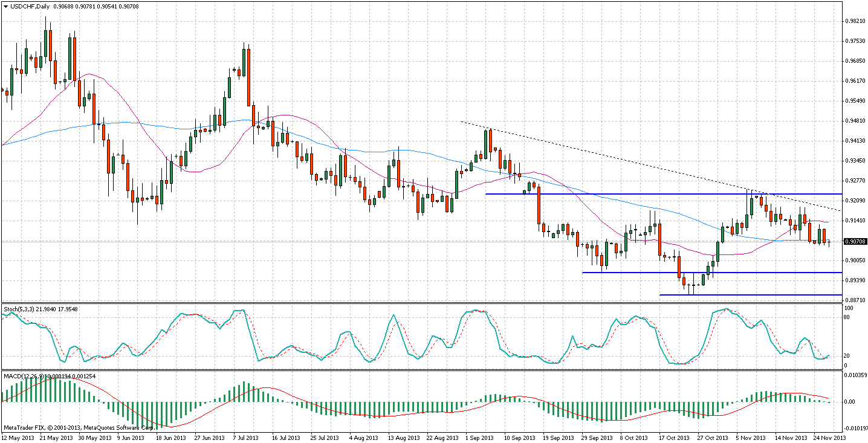Viewport: 868px width, 443px height.
Task: Click the 0.00 level on MACD scale
Action: coord(850,401)
